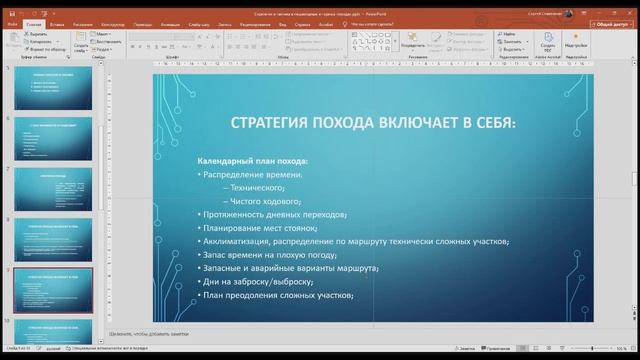Toggle Bold formatting in Font group

point(133,47)
